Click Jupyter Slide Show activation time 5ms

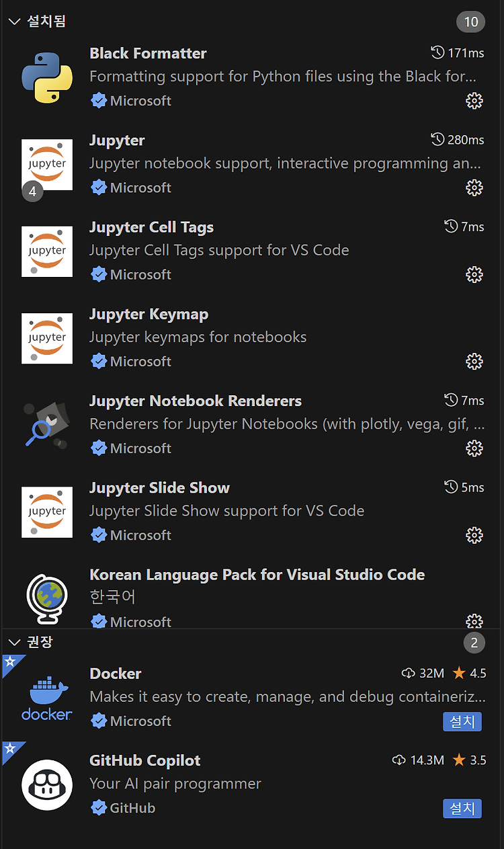(x=464, y=487)
